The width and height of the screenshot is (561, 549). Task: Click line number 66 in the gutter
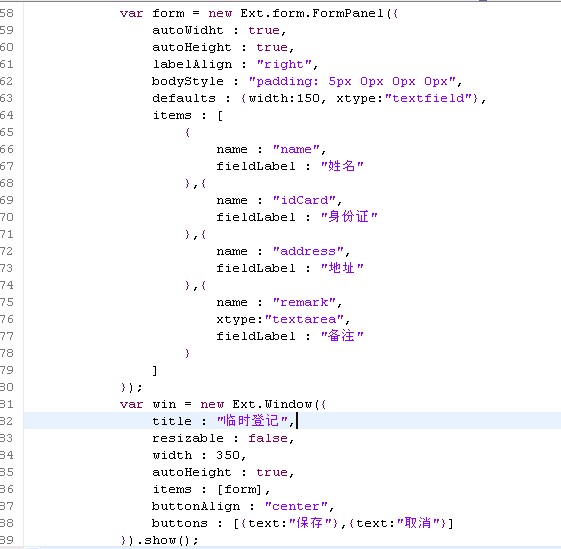(x=6, y=149)
